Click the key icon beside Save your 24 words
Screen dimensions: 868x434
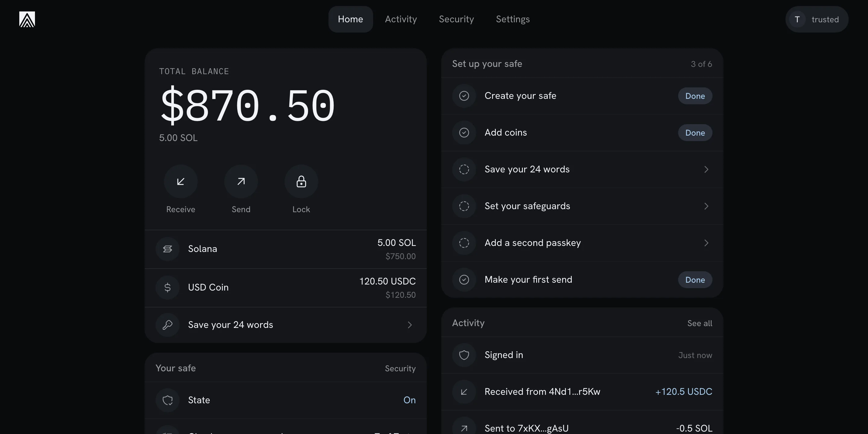pyautogui.click(x=168, y=325)
